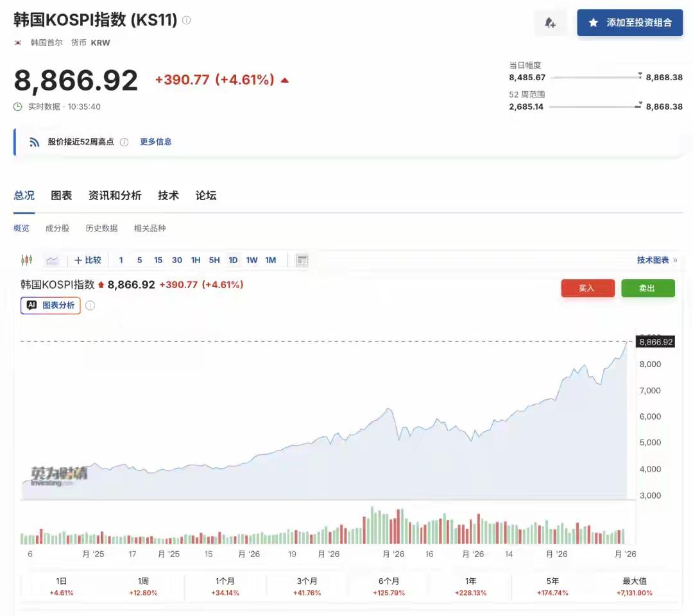
Task: Select the 1D interval
Action: pyautogui.click(x=233, y=261)
